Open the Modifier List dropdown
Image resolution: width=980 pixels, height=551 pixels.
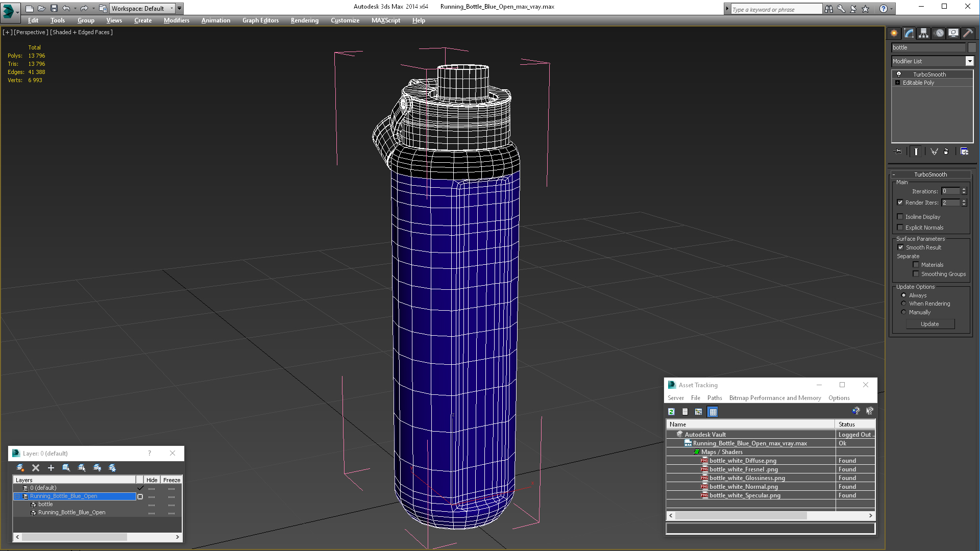(970, 61)
